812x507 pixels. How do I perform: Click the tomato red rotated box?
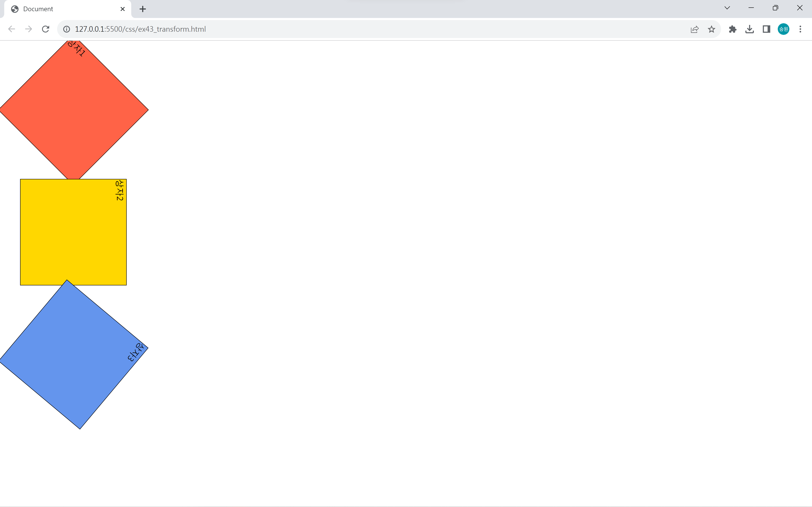click(74, 110)
